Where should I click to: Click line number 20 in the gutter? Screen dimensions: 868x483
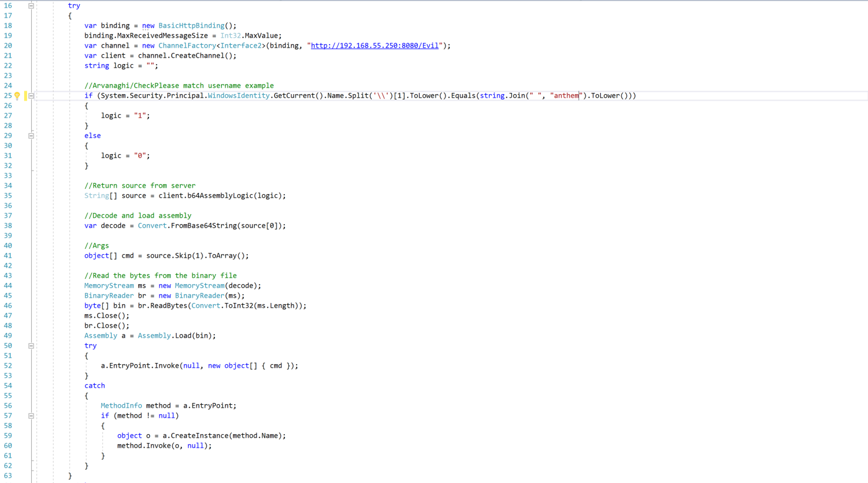click(8, 46)
